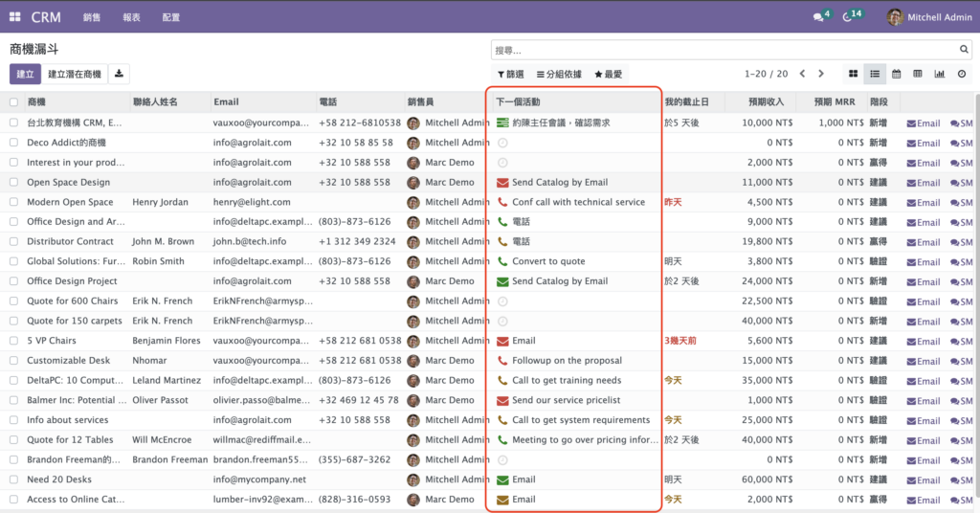The height and width of the screenshot is (513, 980).
Task: Switch to kanban view
Action: pyautogui.click(x=853, y=74)
